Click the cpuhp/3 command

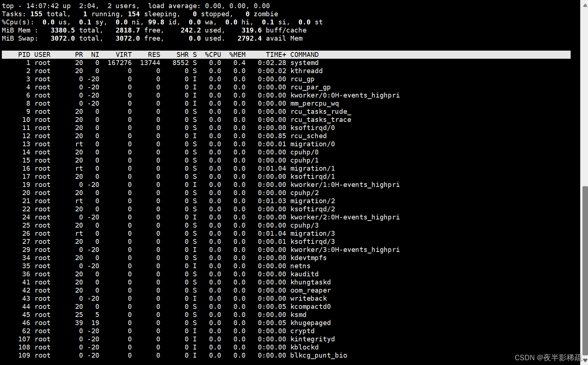tap(304, 225)
